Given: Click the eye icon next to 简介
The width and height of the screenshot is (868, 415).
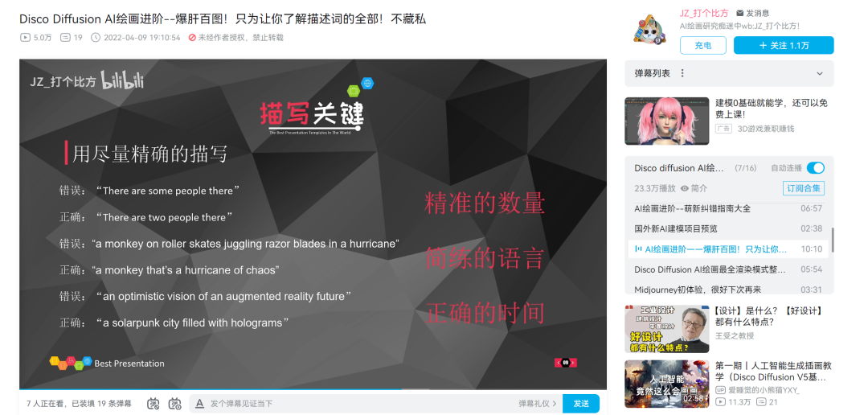Looking at the screenshot, I should tap(685, 188).
